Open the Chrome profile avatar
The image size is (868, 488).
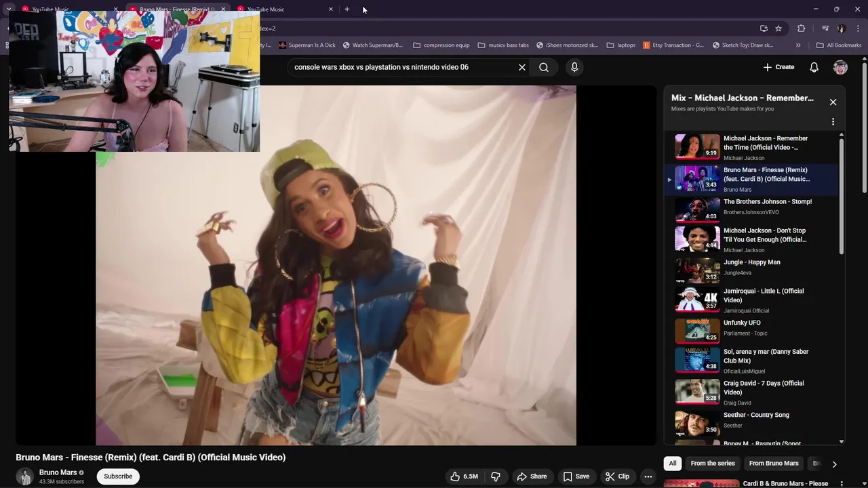(842, 28)
